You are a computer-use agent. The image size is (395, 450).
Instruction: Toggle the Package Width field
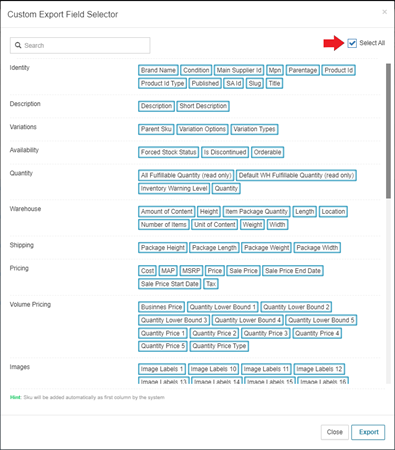pyautogui.click(x=317, y=248)
